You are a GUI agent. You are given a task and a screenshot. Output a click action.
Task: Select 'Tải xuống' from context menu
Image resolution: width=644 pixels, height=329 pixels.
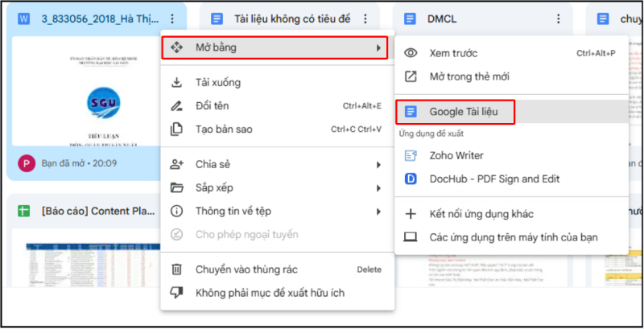277,83
